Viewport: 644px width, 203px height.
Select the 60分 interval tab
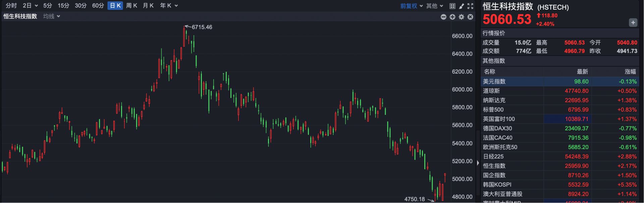point(98,6)
